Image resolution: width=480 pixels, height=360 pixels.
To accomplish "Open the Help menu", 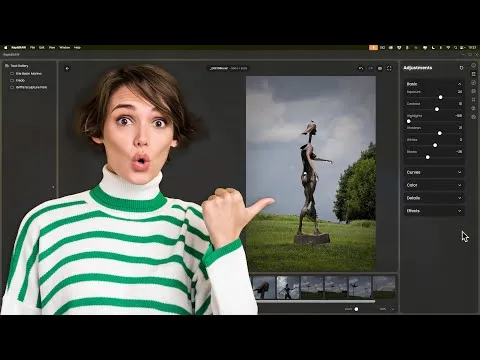I will pyautogui.click(x=77, y=48).
